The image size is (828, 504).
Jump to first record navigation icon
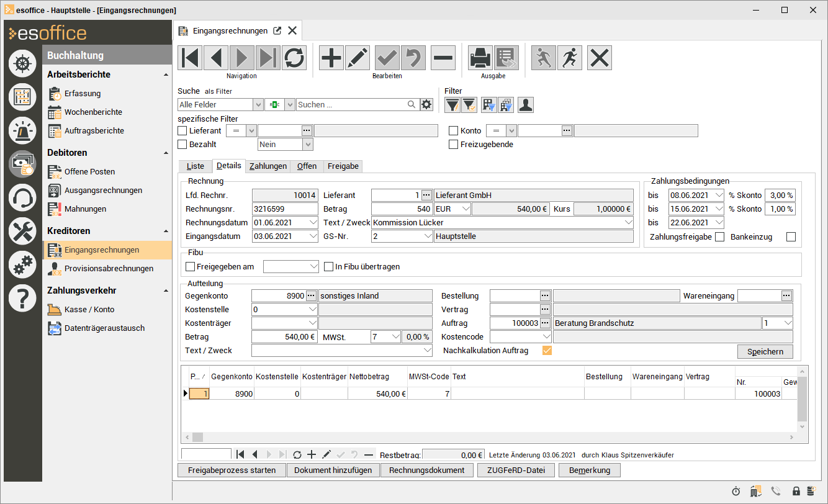click(190, 58)
